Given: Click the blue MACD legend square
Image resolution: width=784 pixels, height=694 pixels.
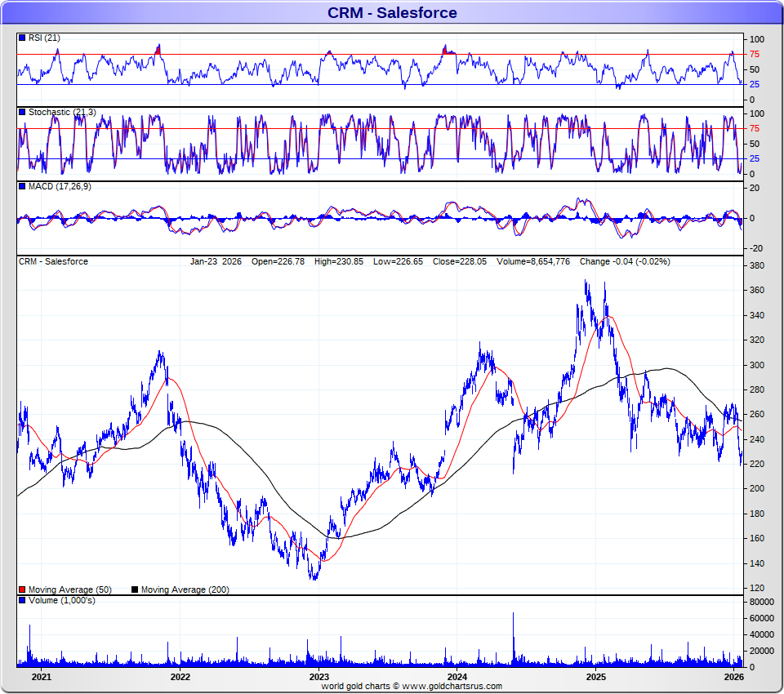Looking at the screenshot, I should click(22, 187).
